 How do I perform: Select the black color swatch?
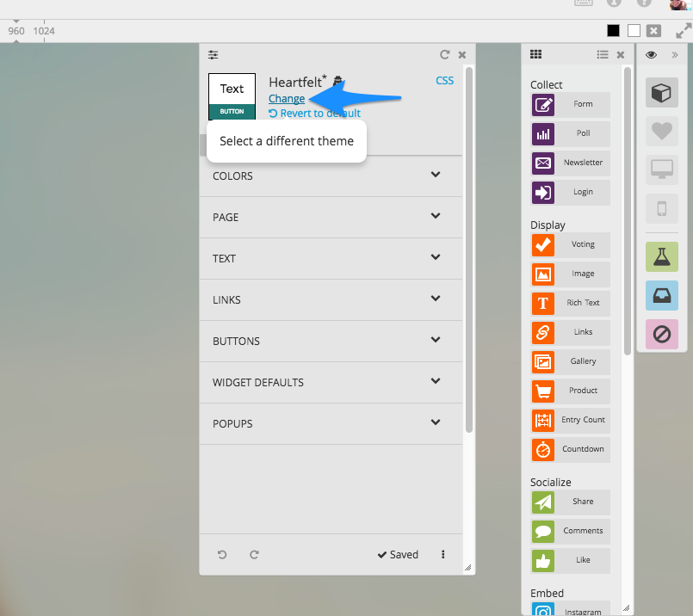[613, 31]
